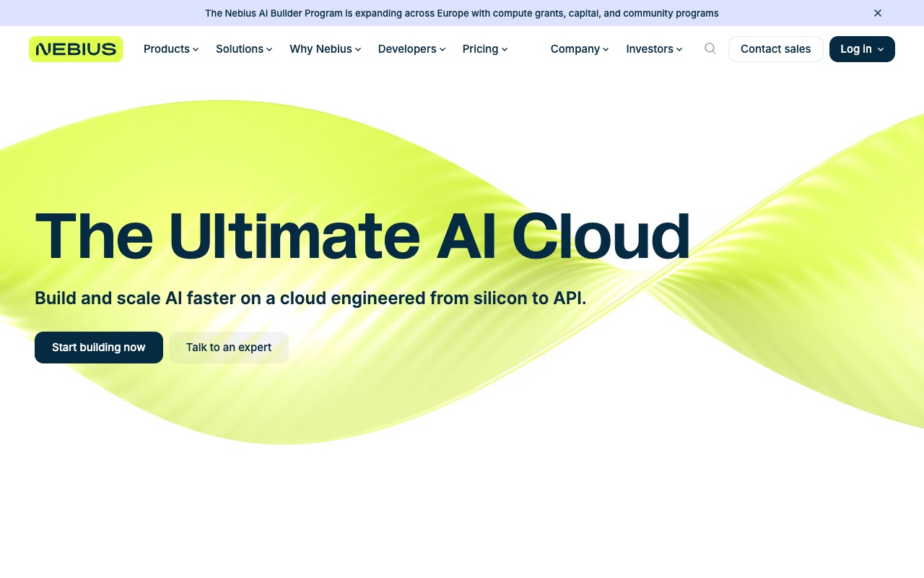
Task: Open the Developers dropdown
Action: (x=412, y=49)
